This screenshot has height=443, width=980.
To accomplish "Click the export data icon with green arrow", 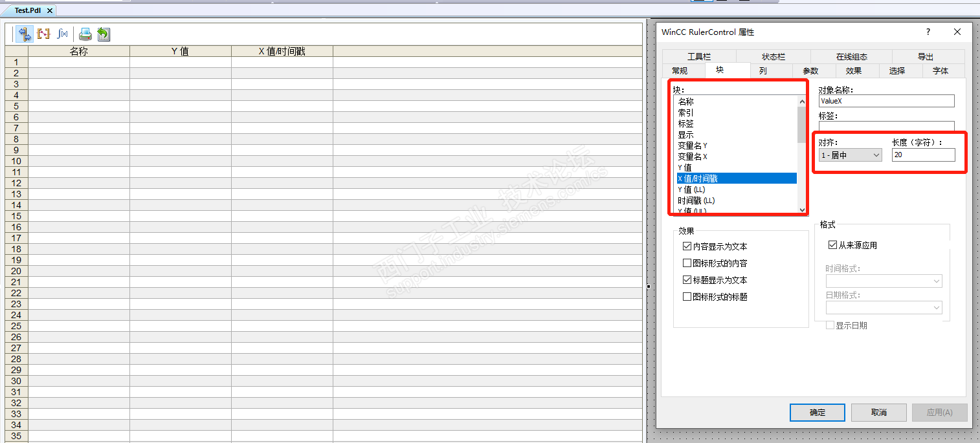I will tap(104, 34).
